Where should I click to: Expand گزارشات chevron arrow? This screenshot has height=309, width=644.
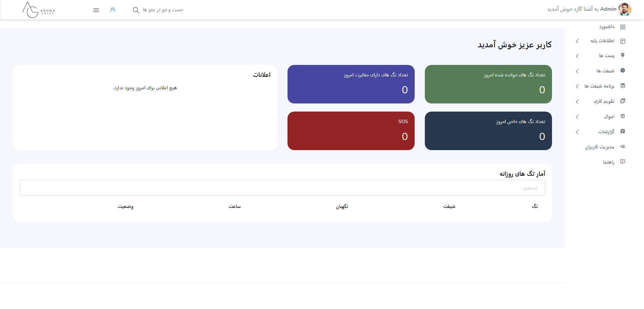577,132
